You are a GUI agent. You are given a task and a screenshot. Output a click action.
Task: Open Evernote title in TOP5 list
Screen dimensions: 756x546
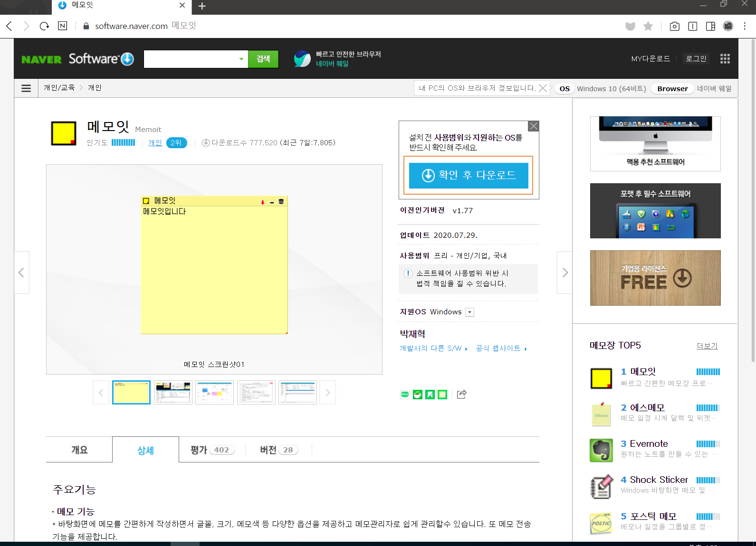(x=649, y=444)
